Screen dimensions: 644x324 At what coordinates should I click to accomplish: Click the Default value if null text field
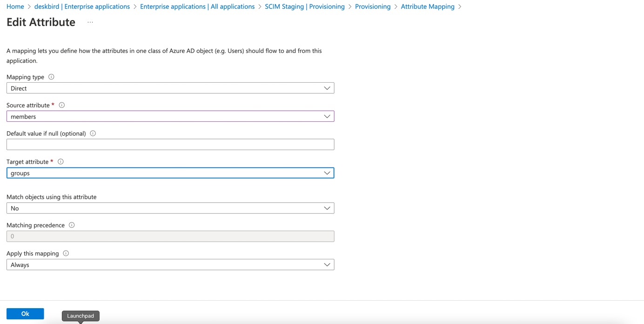(170, 145)
